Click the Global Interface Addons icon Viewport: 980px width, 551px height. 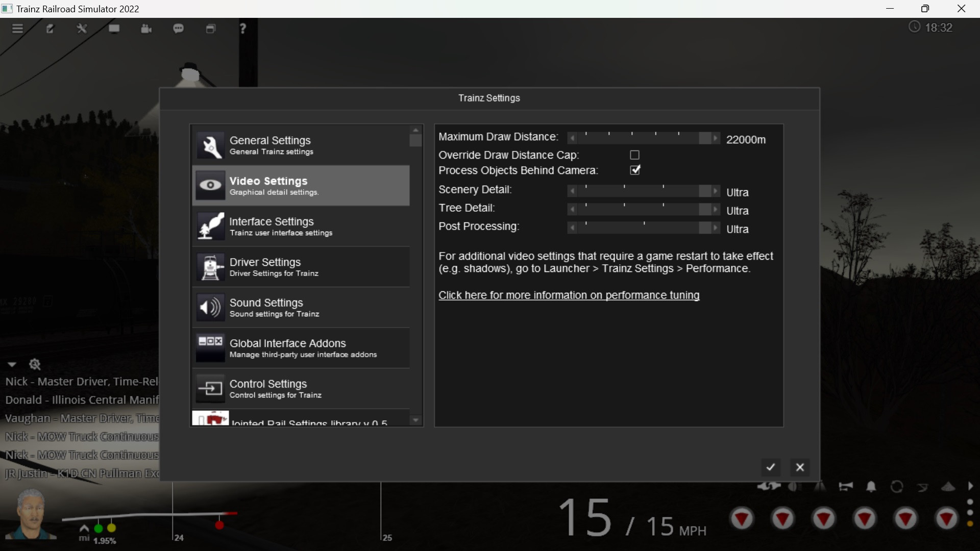pos(210,348)
